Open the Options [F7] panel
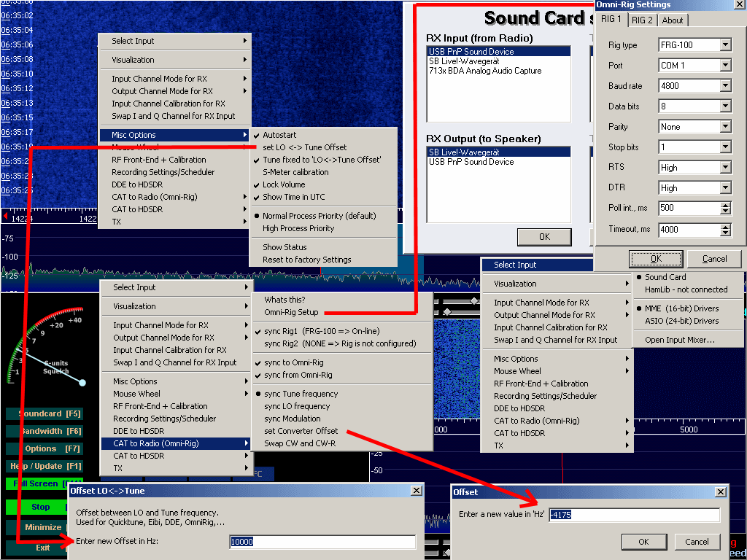 (42, 448)
